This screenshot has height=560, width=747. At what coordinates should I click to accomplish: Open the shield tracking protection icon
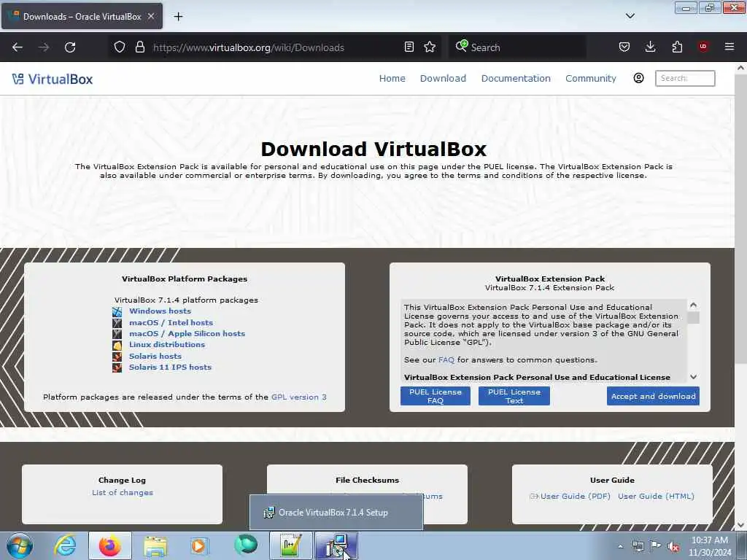[x=120, y=47]
